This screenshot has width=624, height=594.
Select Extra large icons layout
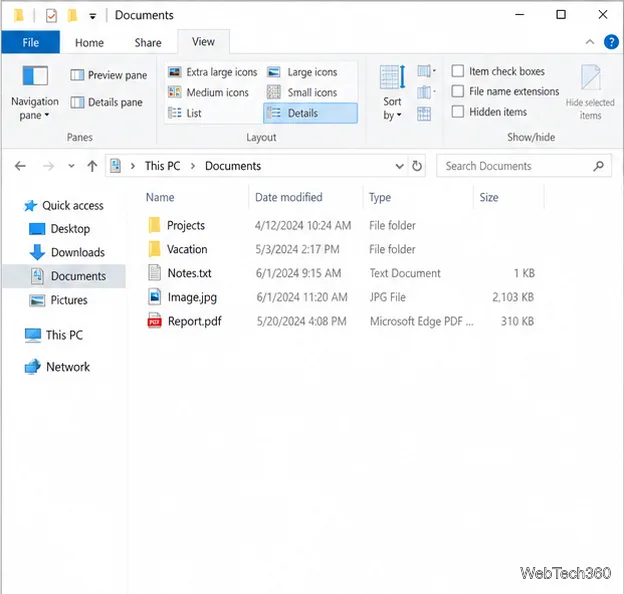coord(213,72)
